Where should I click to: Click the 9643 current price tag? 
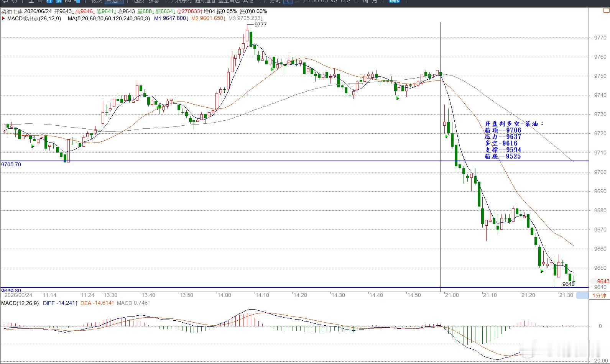[603, 281]
